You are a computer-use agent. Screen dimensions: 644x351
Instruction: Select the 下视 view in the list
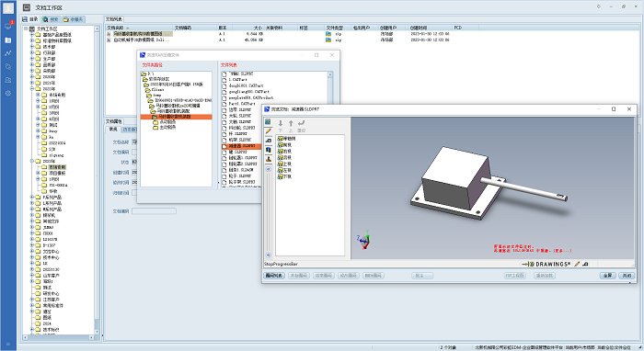[284, 176]
